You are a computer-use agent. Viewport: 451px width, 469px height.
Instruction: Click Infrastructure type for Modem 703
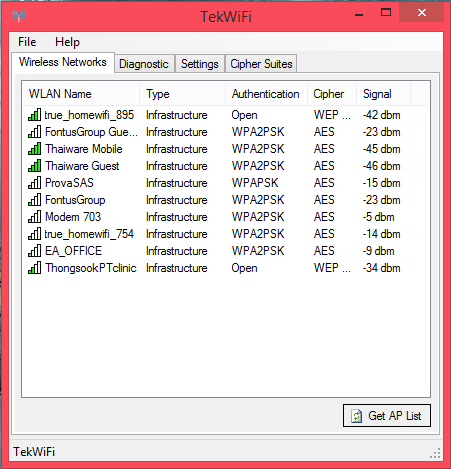(177, 217)
